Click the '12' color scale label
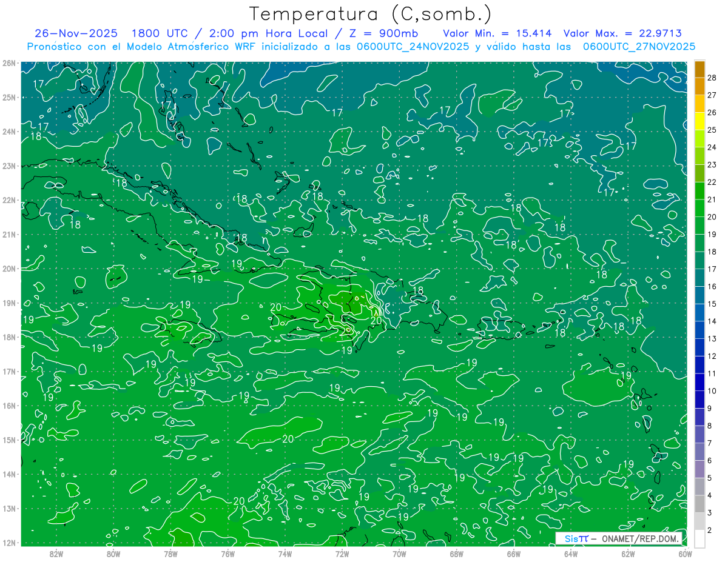 pos(712,356)
